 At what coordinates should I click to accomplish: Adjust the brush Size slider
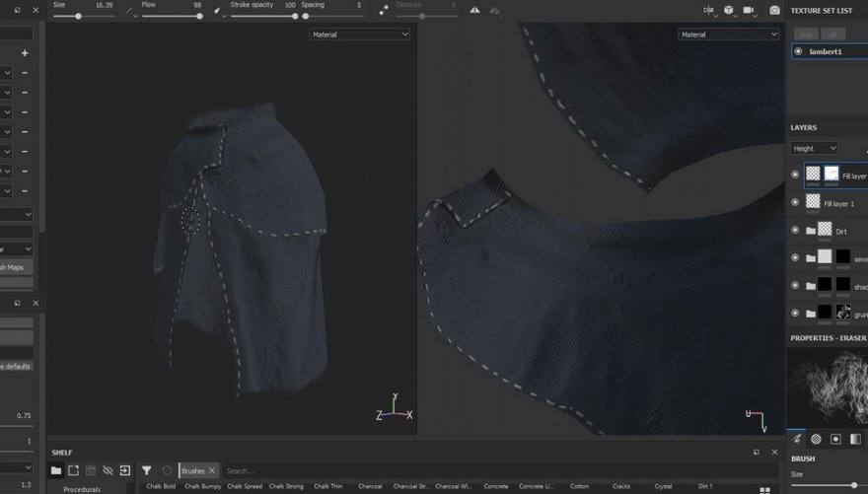coord(829,484)
